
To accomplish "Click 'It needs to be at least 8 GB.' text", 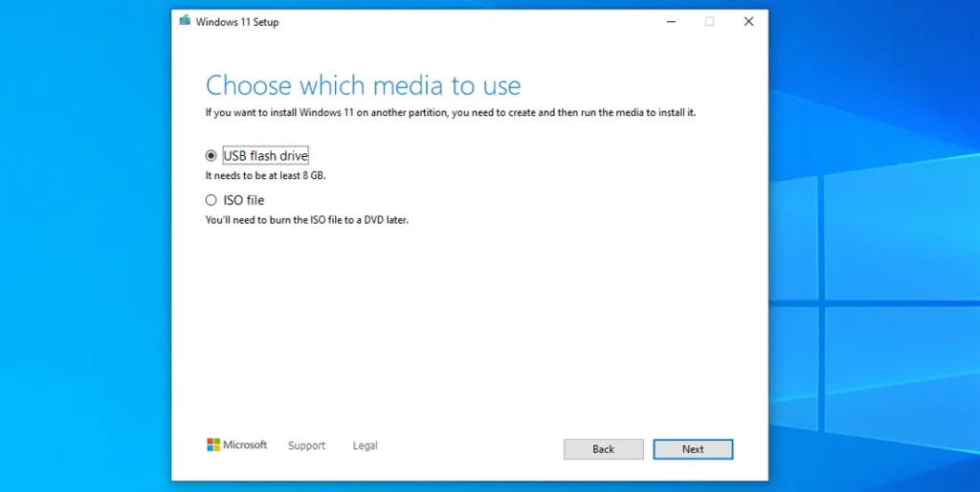I will (266, 176).
